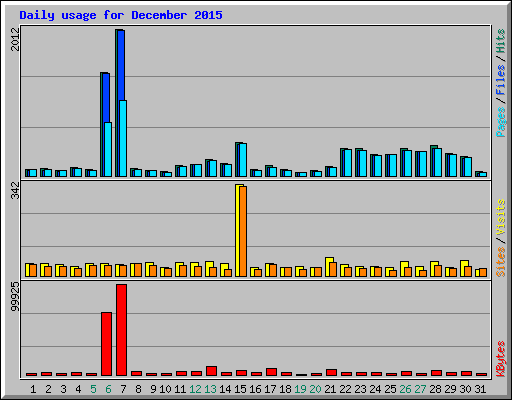
Task: Click green weekend day label 5
Action: pos(93,389)
